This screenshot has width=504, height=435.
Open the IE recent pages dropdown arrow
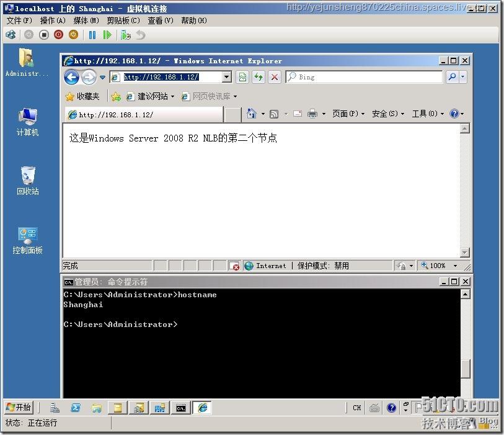[x=102, y=77]
